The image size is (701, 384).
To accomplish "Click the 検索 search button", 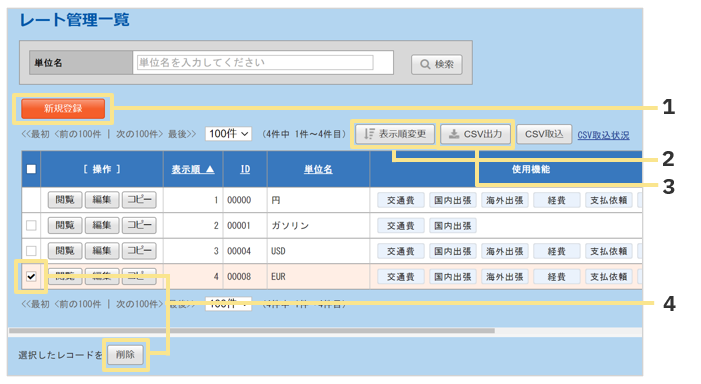I will pyautogui.click(x=437, y=64).
